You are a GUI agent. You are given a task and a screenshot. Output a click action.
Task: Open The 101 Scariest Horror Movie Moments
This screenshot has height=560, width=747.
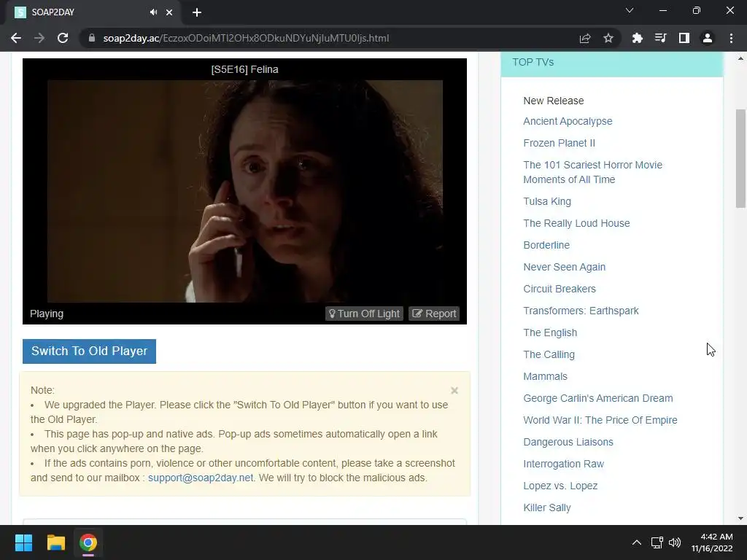(x=592, y=172)
